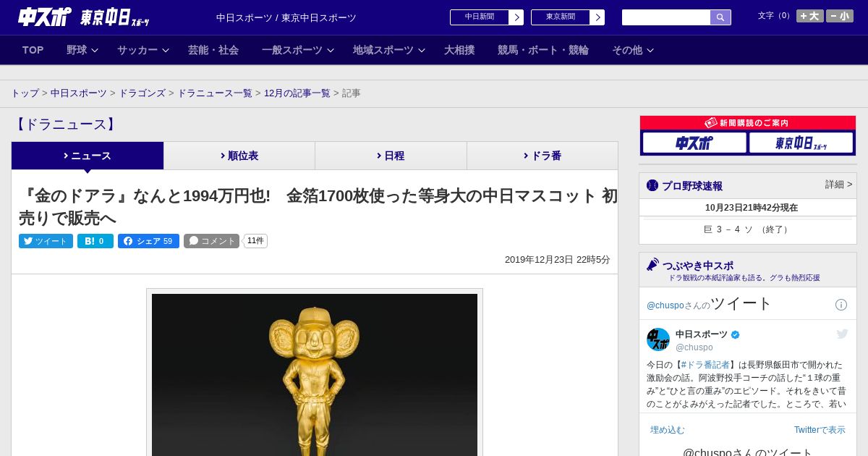Click the Twitter ツイート share button
This screenshot has height=456, width=868.
46,241
